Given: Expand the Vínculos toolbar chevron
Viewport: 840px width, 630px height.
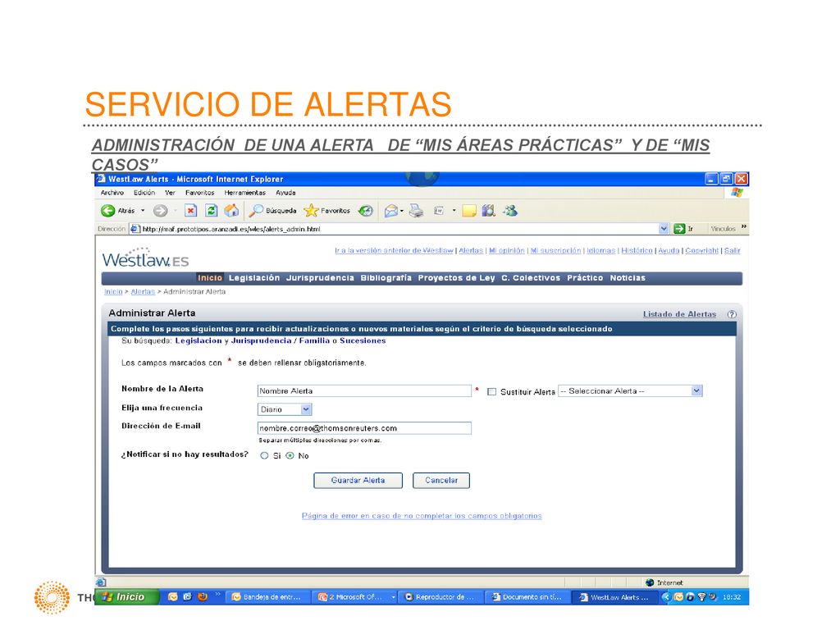Looking at the screenshot, I should 743,228.
